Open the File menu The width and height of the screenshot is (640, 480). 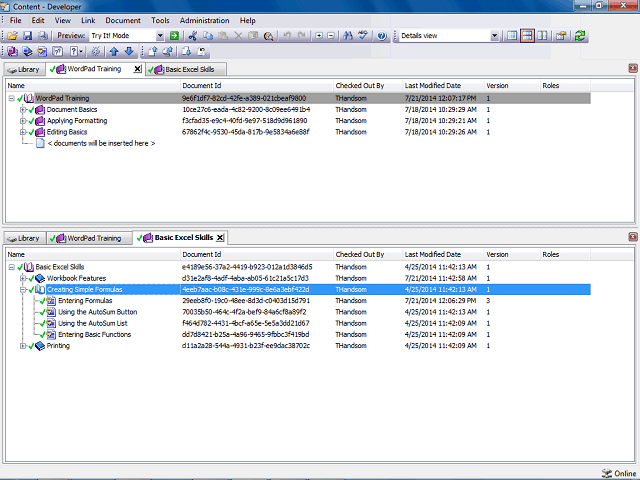16,20
